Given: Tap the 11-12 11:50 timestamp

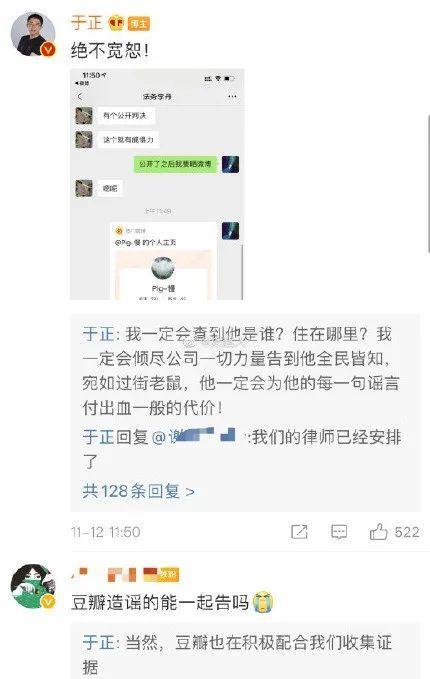Looking at the screenshot, I should click(106, 532).
